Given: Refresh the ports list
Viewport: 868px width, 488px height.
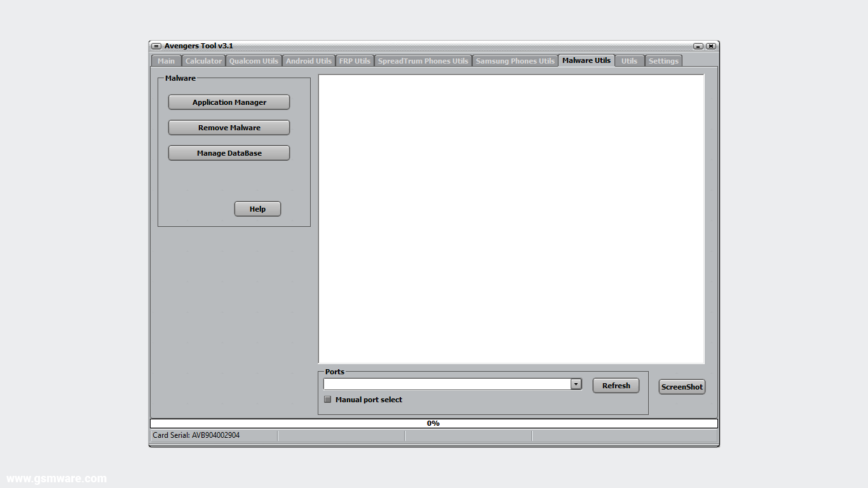Looking at the screenshot, I should [616, 385].
